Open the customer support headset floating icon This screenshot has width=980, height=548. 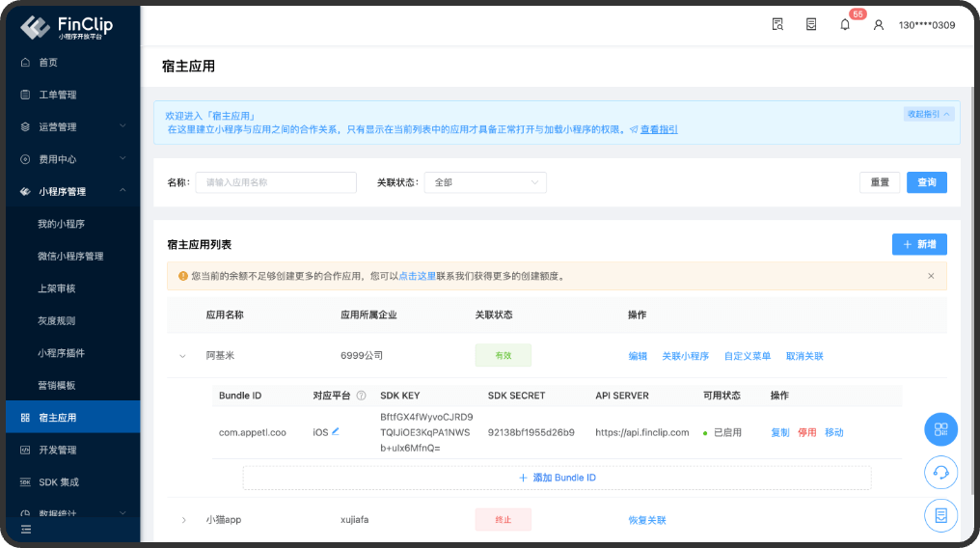coord(940,473)
